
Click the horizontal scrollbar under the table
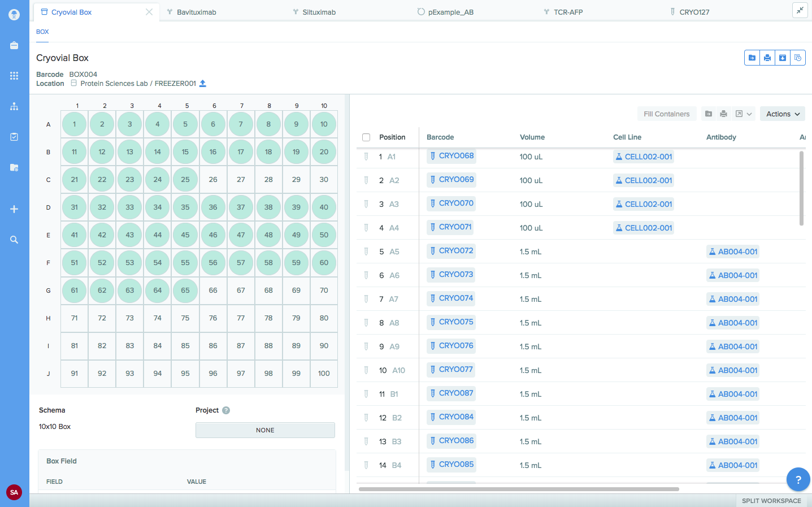(519, 489)
